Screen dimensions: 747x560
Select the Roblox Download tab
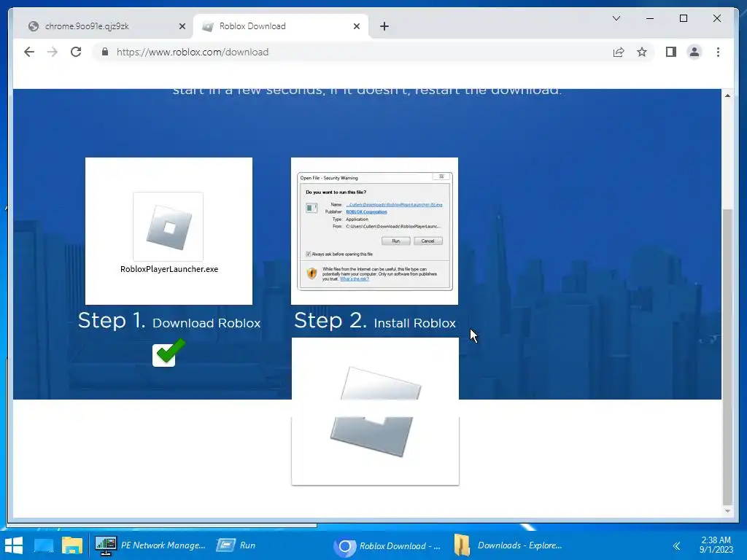pyautogui.click(x=280, y=26)
